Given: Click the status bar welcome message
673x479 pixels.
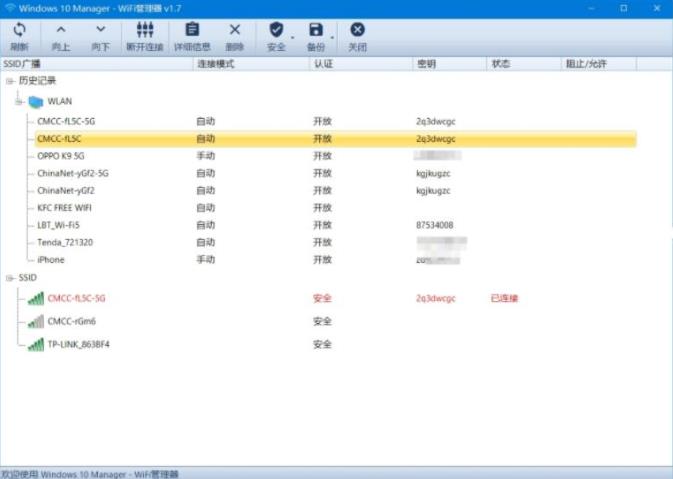Looking at the screenshot, I should point(90,474).
